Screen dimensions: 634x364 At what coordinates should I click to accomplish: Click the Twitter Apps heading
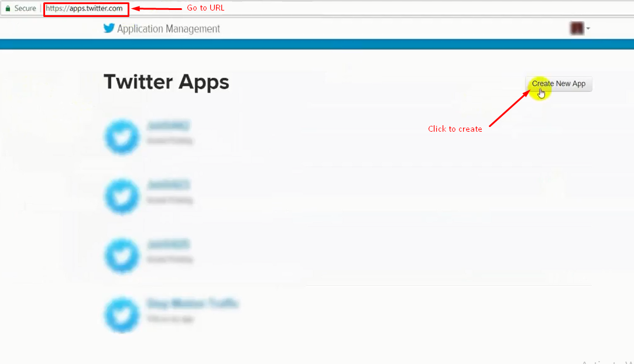(166, 82)
